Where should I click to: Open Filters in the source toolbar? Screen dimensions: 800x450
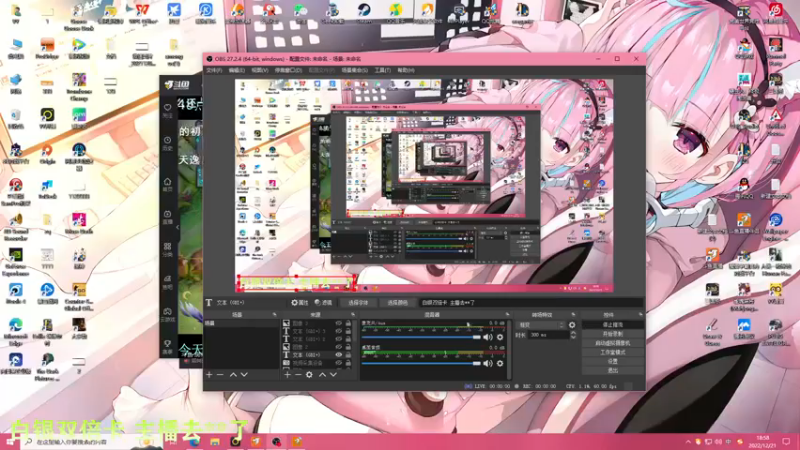(323, 303)
